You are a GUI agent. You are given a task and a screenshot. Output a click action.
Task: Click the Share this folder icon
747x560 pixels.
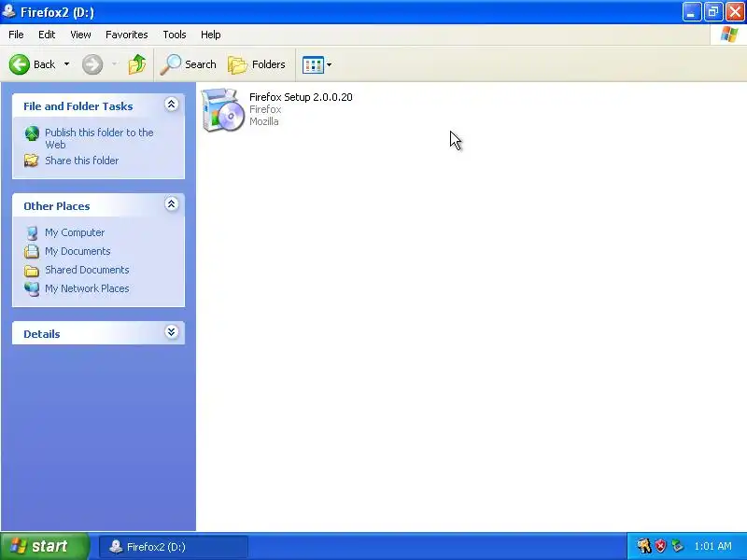pos(32,161)
